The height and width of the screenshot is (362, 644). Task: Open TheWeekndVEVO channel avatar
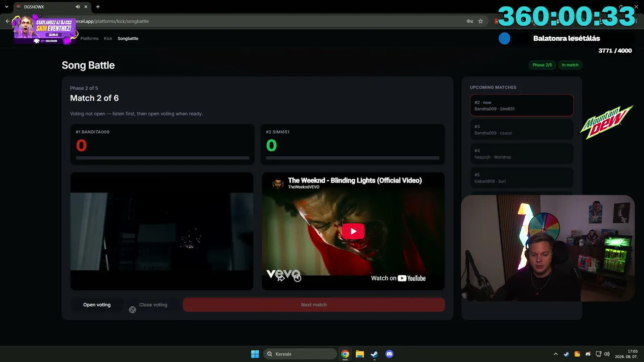[278, 184]
